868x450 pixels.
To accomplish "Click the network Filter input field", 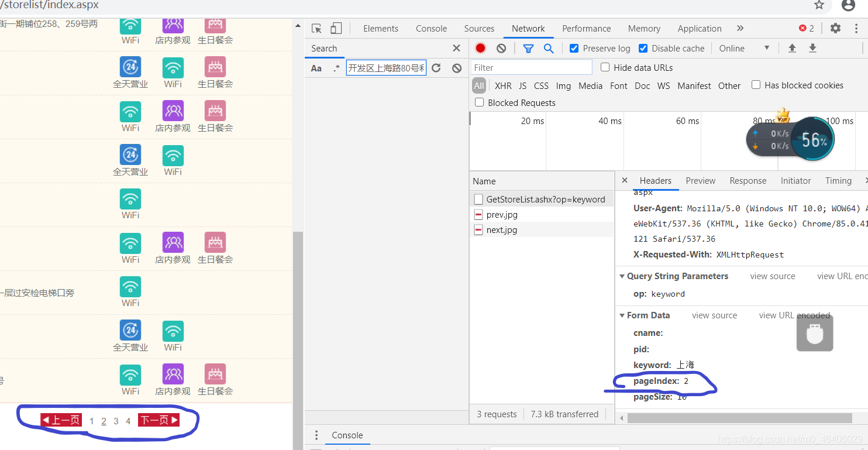I will click(x=532, y=67).
